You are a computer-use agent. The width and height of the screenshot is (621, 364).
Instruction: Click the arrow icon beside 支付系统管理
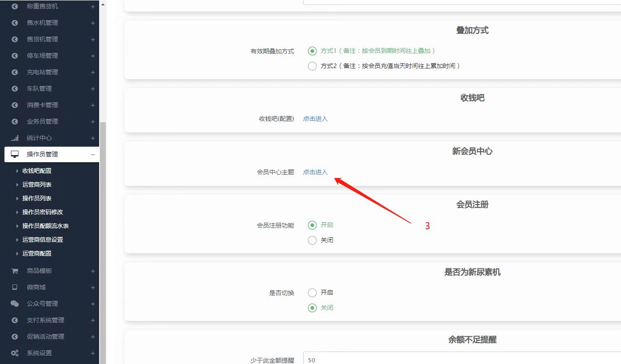[15, 320]
